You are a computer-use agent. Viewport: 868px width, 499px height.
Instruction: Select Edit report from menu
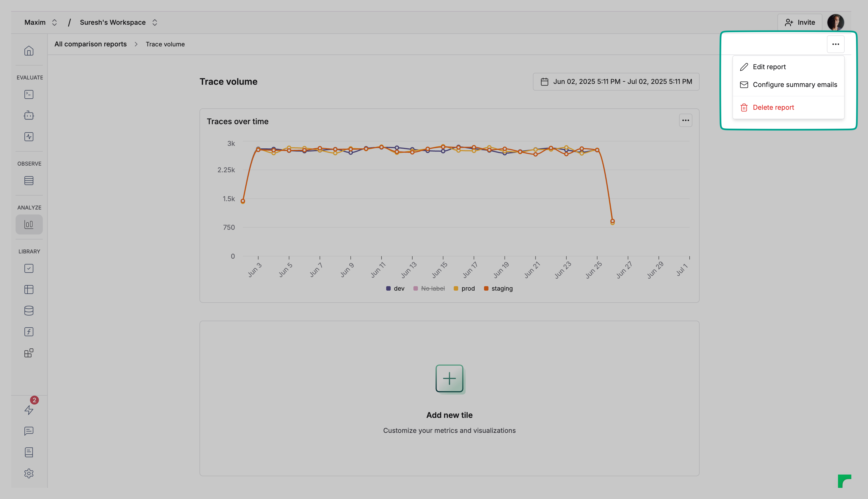769,67
